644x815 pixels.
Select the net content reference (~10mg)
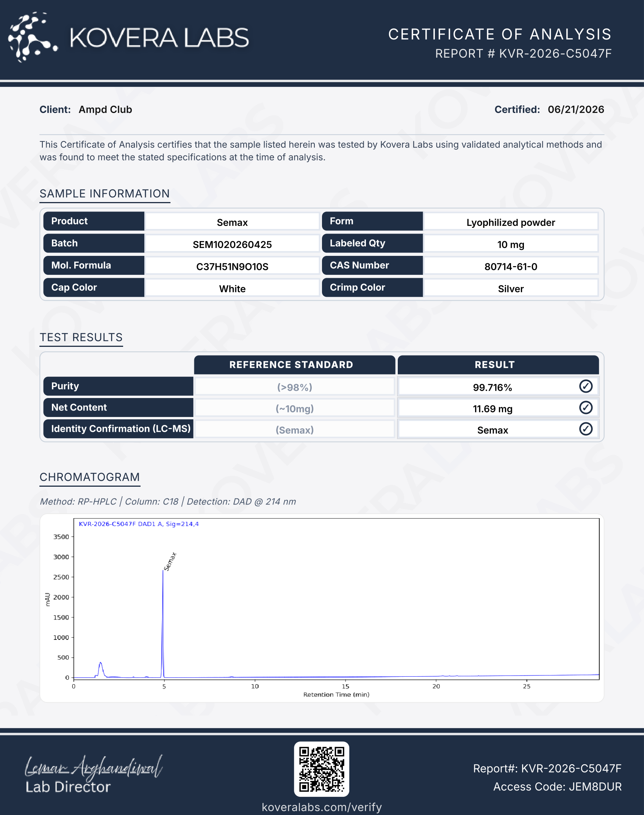(295, 409)
